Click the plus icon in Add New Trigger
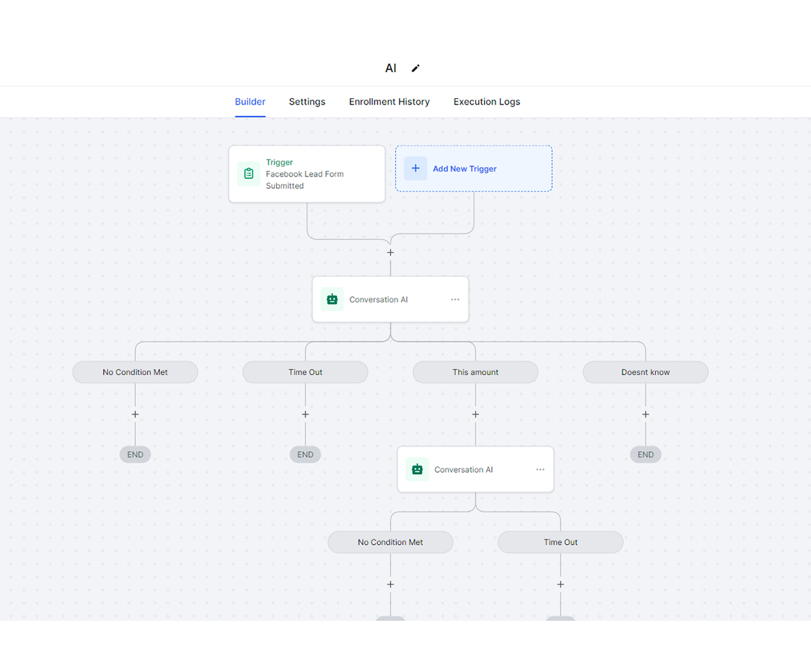Viewport: 811px width, 672px height. (416, 168)
